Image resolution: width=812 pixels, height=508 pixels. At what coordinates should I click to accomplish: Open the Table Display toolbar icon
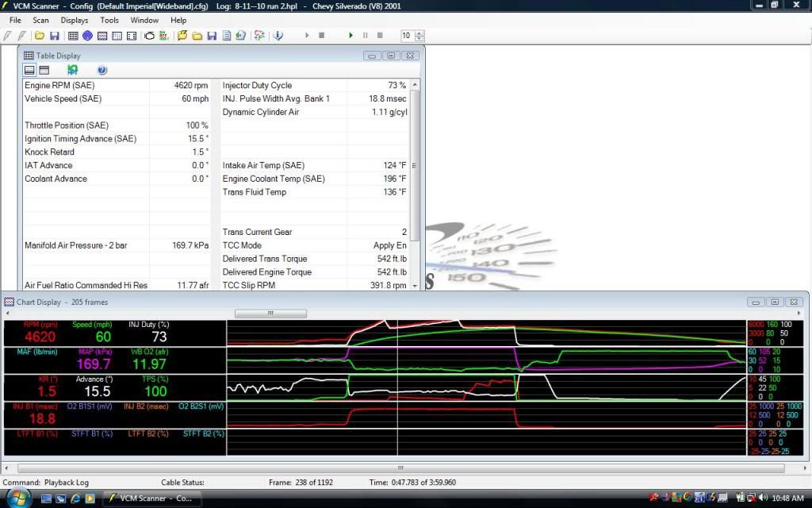click(73, 36)
